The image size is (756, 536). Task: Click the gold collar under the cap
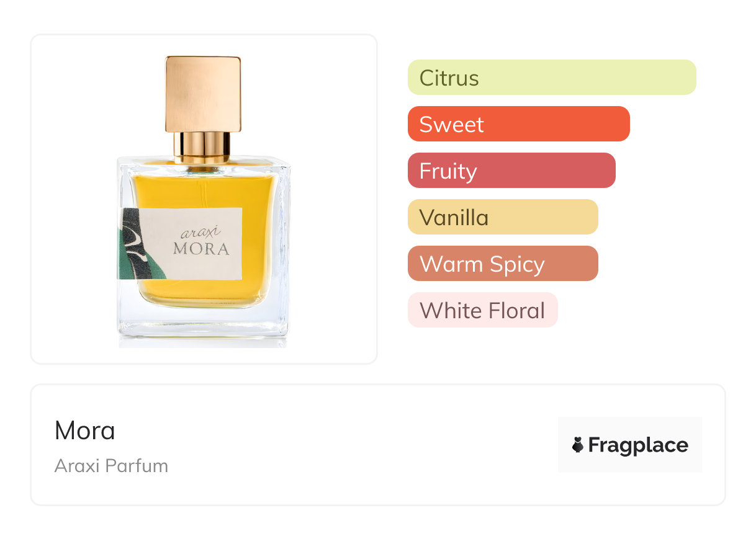click(x=202, y=148)
